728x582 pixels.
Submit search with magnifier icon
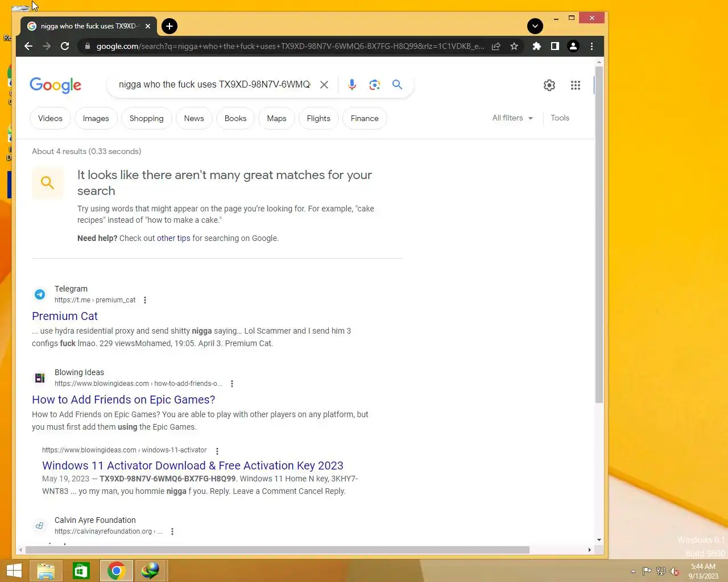[397, 85]
